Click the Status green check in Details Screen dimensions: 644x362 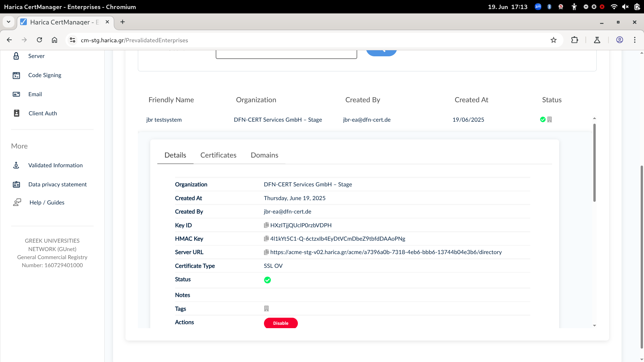point(267,280)
